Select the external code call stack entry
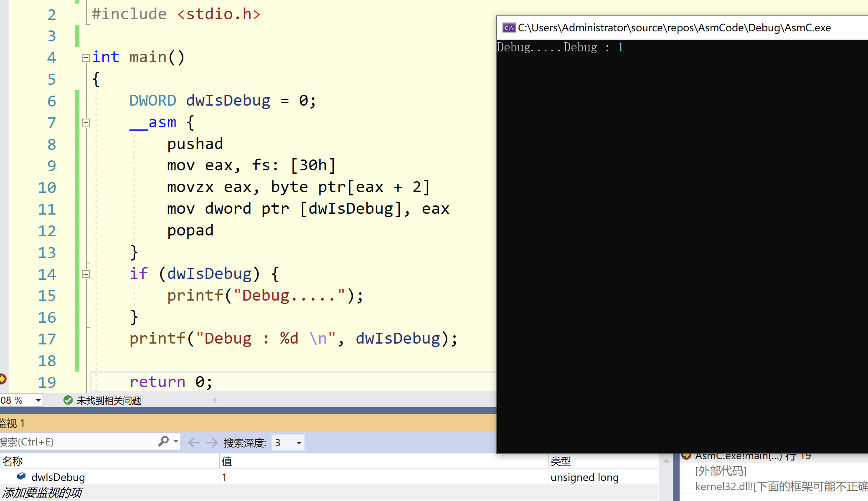 click(x=721, y=471)
